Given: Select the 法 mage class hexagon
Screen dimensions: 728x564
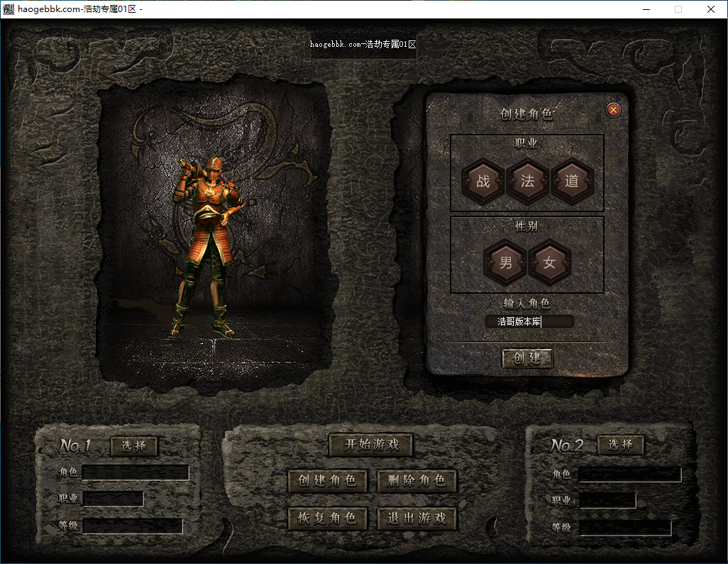Looking at the screenshot, I should click(x=527, y=181).
